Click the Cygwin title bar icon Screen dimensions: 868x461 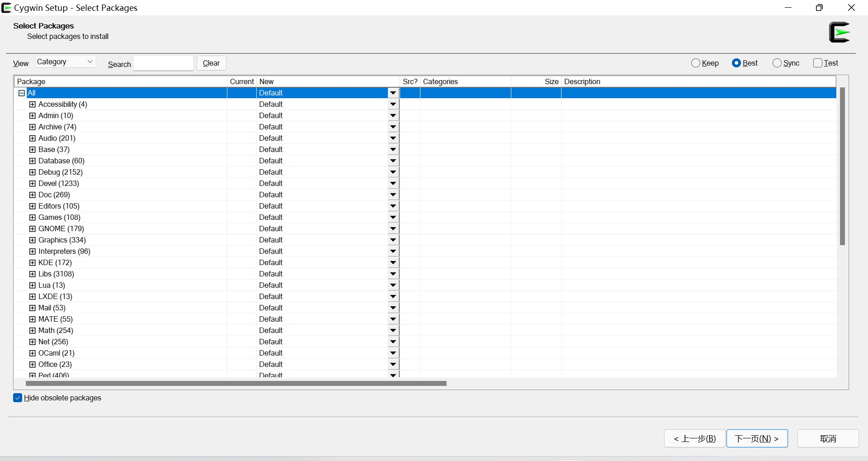(x=6, y=8)
